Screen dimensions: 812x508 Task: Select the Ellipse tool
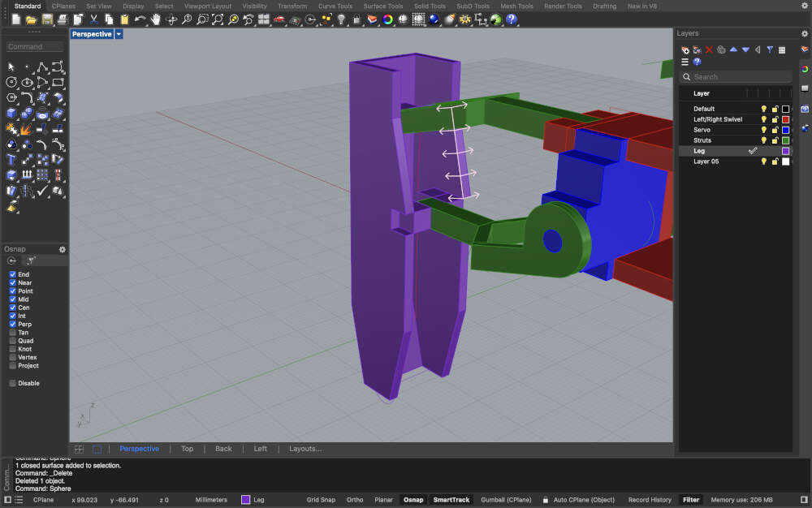pyautogui.click(x=27, y=82)
